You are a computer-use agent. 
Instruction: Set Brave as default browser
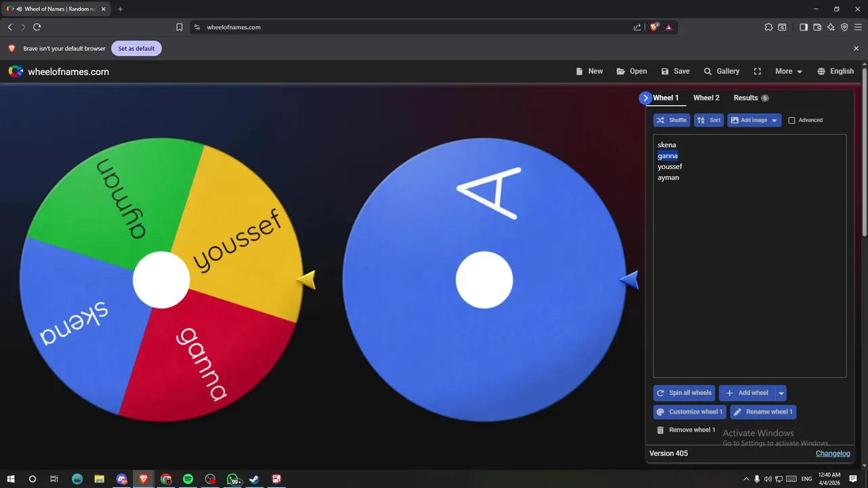[x=136, y=48]
